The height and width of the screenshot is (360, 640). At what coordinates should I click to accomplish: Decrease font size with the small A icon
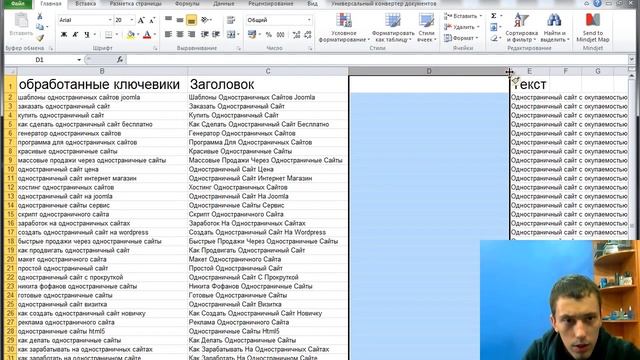coord(152,20)
